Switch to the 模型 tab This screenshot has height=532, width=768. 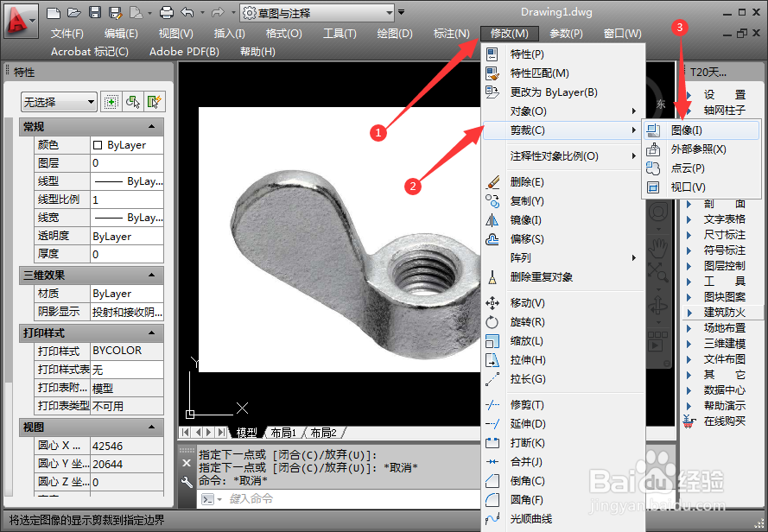pos(246,432)
